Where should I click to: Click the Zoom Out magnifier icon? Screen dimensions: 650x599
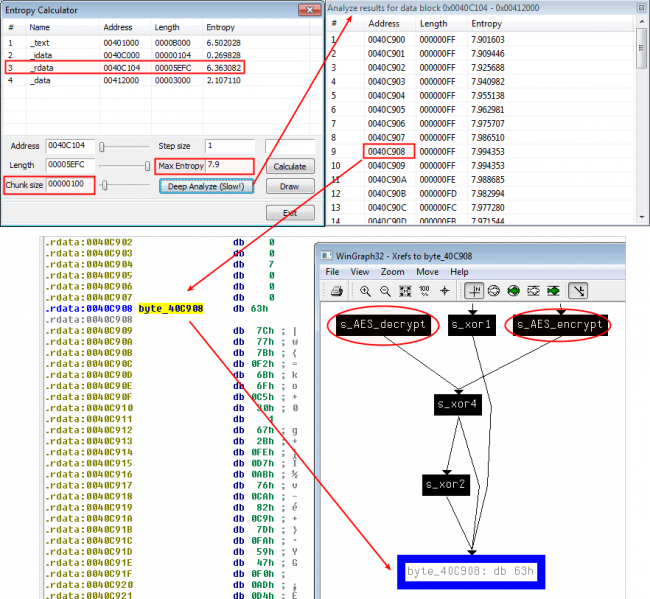pyautogui.click(x=385, y=290)
